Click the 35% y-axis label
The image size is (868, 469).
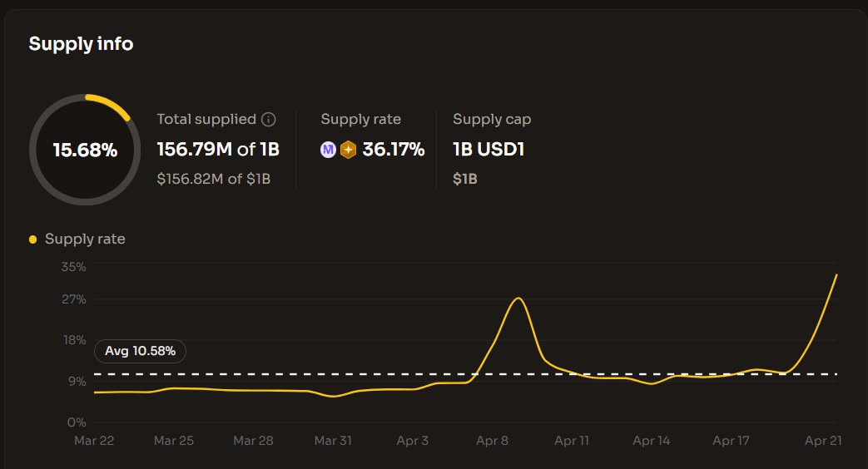tap(73, 266)
